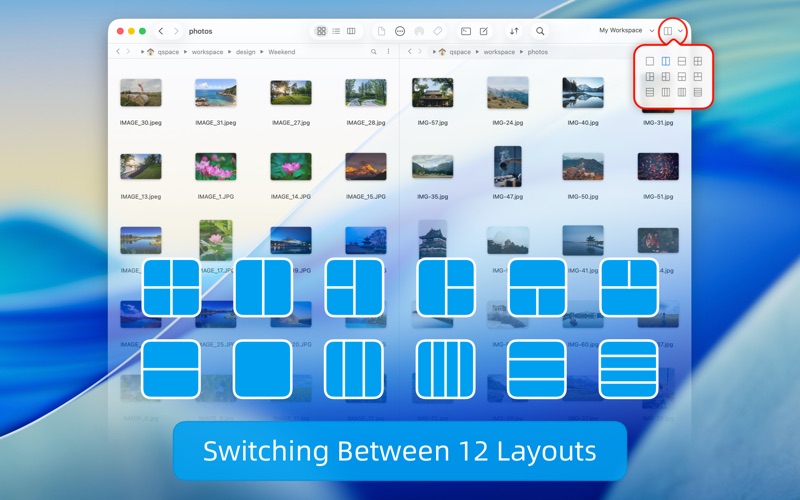Click photos in the right breadcrumb
Viewport: 800px width, 500px height.
pos(537,52)
